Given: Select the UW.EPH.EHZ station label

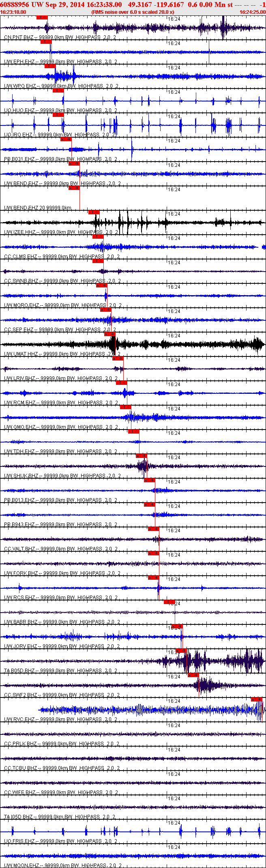Looking at the screenshot, I should pyautogui.click(x=60, y=62).
